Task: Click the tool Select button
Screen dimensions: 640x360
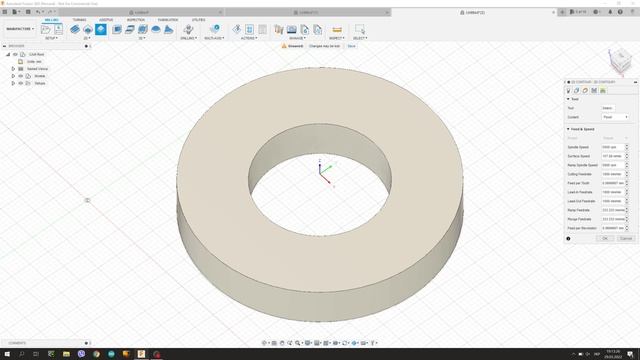Action: click(608, 108)
